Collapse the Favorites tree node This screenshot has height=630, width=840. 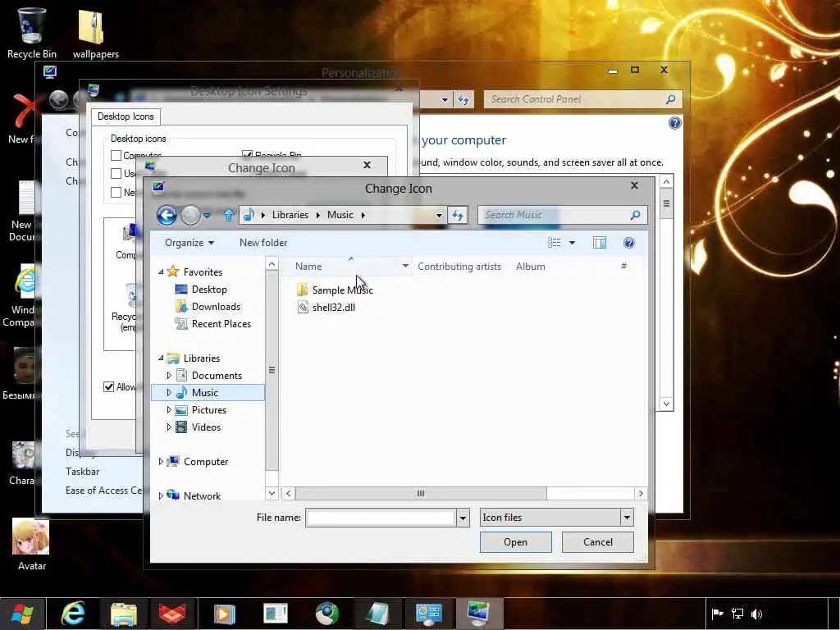pos(161,272)
